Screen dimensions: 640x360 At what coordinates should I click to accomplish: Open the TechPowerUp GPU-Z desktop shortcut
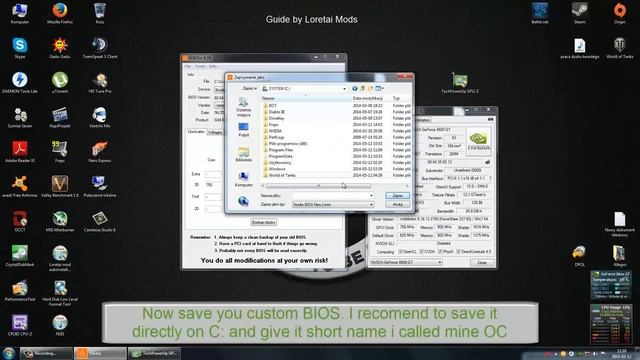460,83
